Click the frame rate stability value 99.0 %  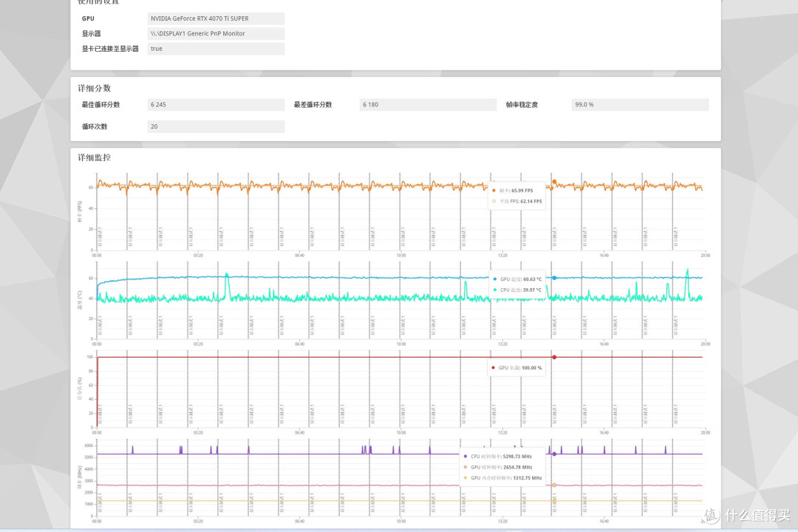click(640, 104)
